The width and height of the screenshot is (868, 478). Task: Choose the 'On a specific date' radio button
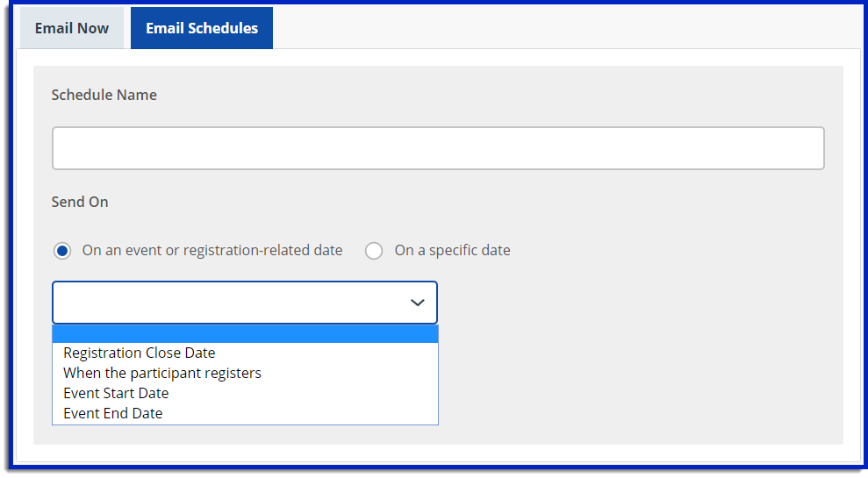click(374, 251)
